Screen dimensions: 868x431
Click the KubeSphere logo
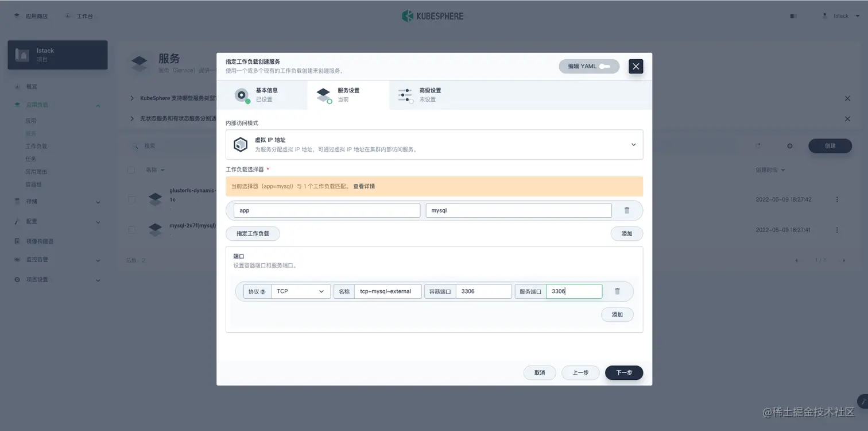[433, 16]
